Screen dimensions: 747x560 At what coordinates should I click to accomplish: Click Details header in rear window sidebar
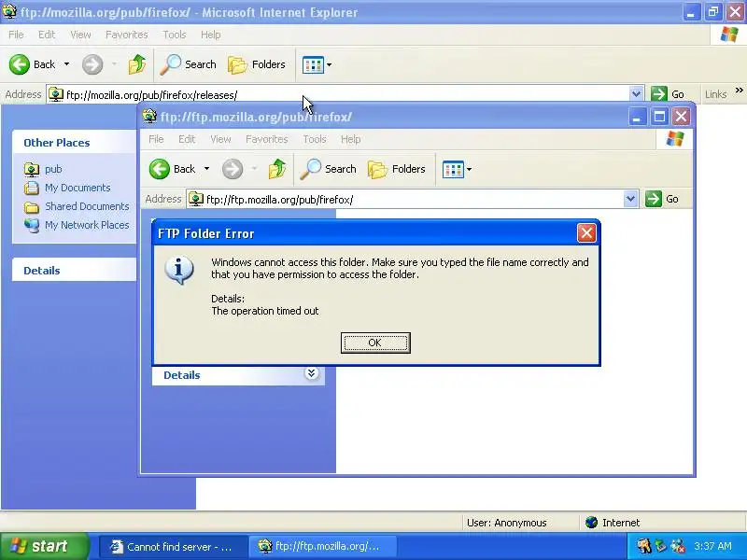pos(74,270)
